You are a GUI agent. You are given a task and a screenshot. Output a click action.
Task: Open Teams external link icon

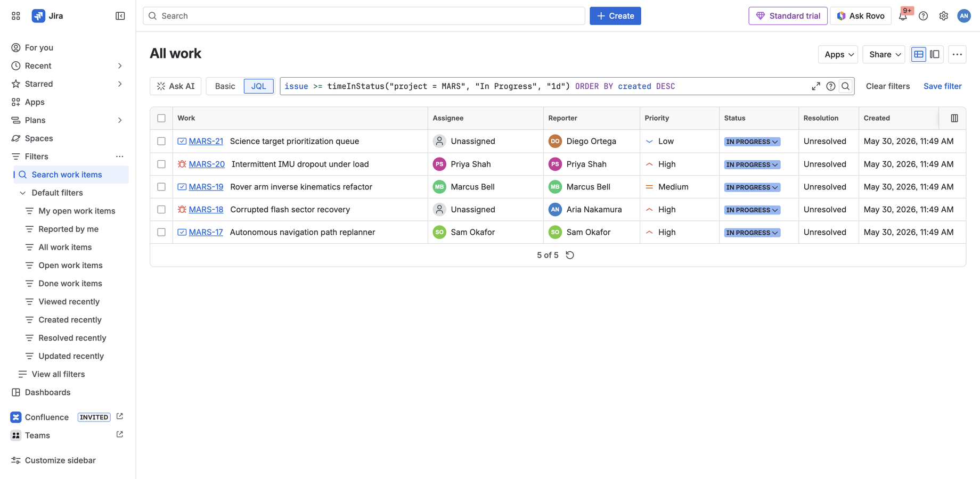click(120, 434)
